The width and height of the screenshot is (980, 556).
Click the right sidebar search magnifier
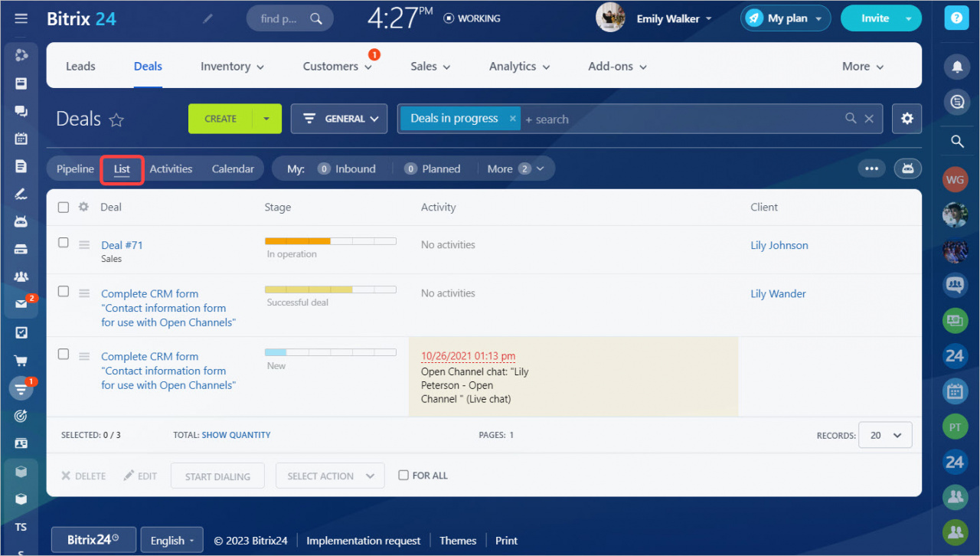point(956,141)
